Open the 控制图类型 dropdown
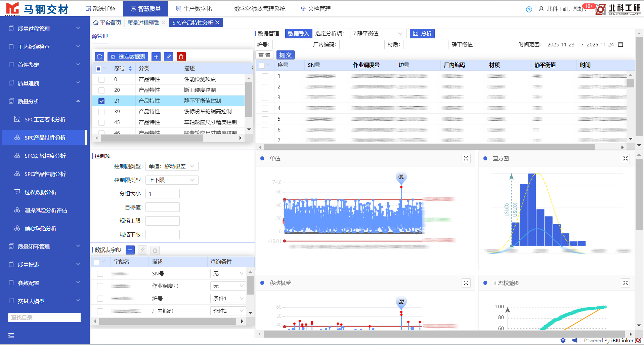Image resolution: width=644 pixels, height=345 pixels. [172, 166]
